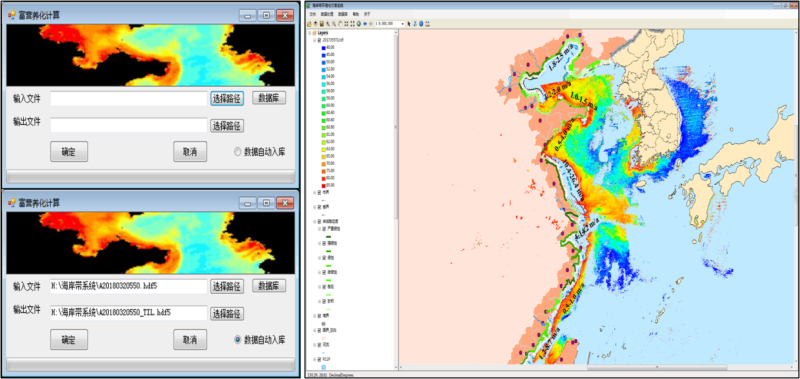Toggle visibility checkbox of the 2017 raster layer
The width and height of the screenshot is (800, 379).
tap(319, 40)
